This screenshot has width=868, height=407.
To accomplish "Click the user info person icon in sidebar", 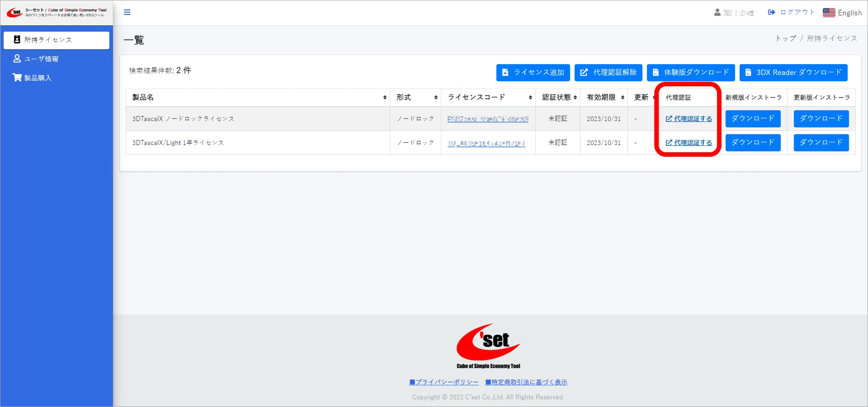I will pyautogui.click(x=17, y=59).
